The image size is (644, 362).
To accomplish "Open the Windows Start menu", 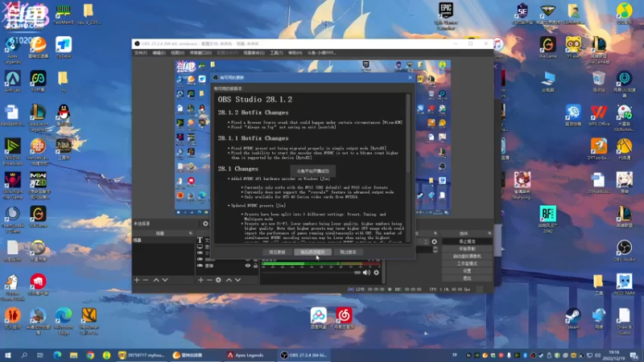I will [x=8, y=355].
